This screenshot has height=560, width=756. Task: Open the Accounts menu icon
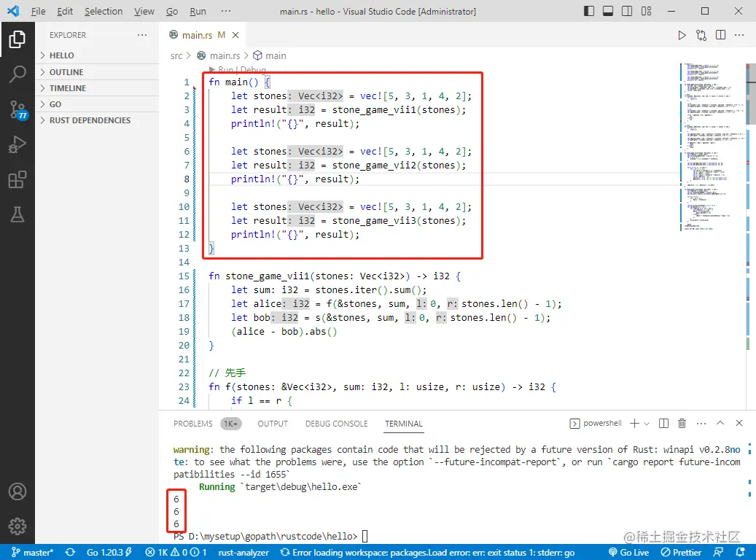click(17, 491)
